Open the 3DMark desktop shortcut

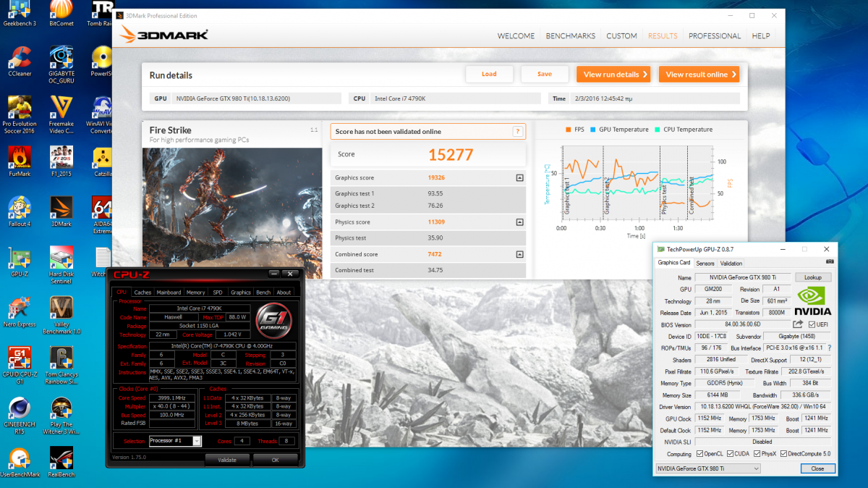61,212
